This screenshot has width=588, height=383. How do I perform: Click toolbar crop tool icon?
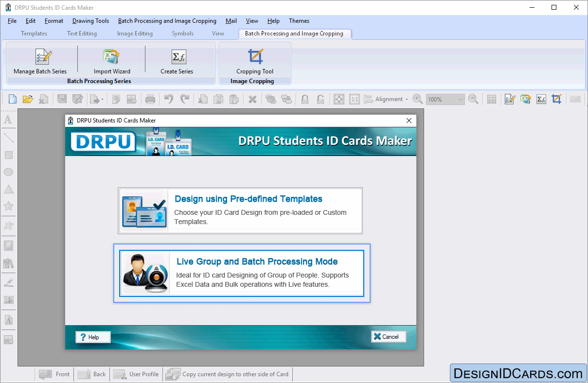(557, 99)
